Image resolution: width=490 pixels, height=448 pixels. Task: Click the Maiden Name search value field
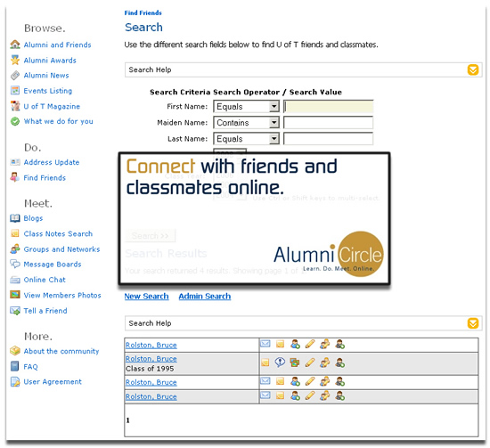(328, 123)
